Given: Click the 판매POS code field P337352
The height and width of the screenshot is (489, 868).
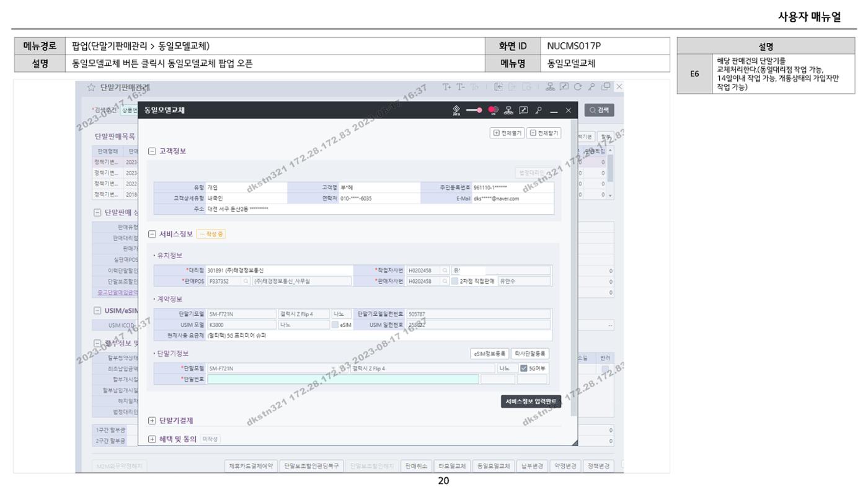Looking at the screenshot, I should pyautogui.click(x=224, y=281).
